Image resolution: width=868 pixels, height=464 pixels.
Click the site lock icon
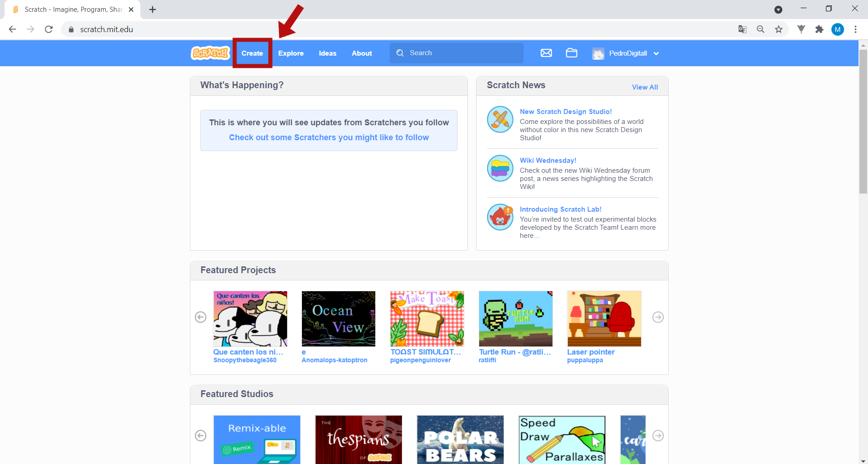[71, 29]
